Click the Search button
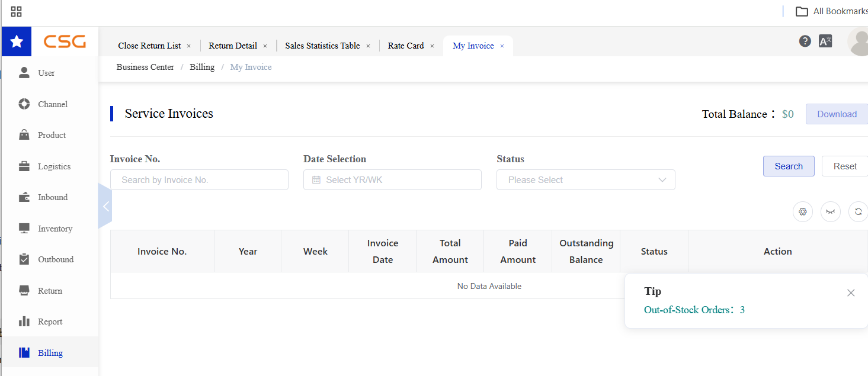 tap(789, 166)
